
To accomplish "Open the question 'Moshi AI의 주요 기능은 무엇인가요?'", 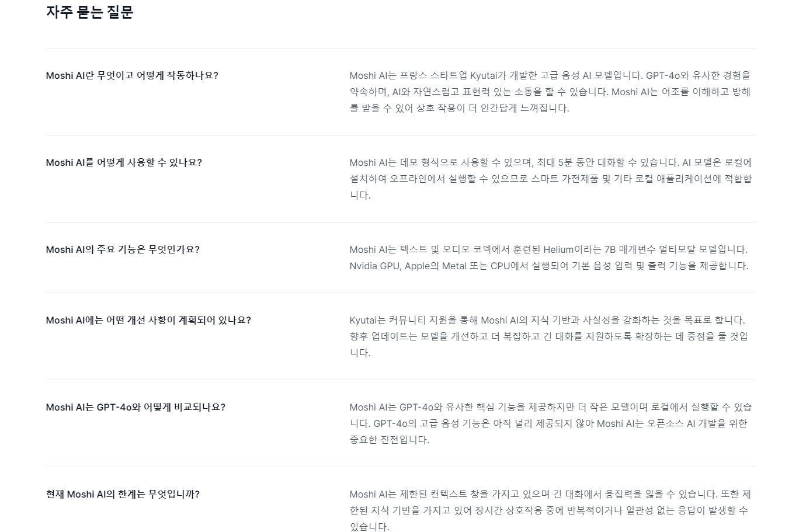I will (x=123, y=249).
